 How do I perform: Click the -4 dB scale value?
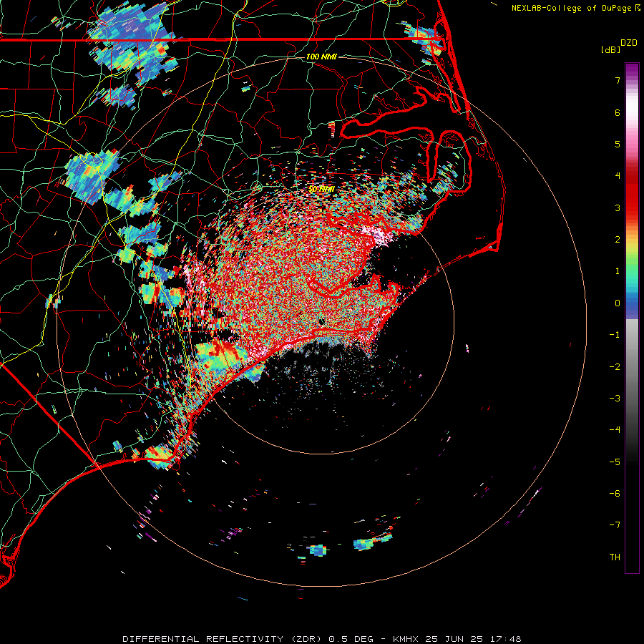pyautogui.click(x=615, y=430)
